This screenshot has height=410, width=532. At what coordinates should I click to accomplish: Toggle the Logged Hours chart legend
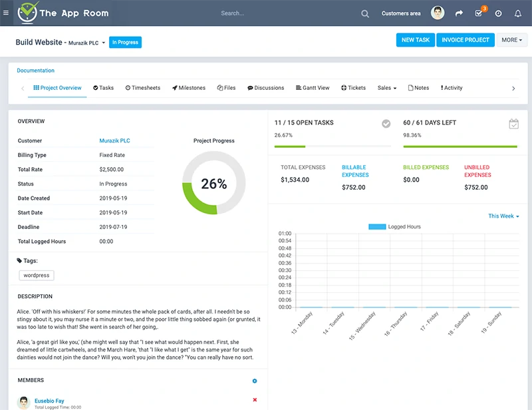[x=394, y=226]
